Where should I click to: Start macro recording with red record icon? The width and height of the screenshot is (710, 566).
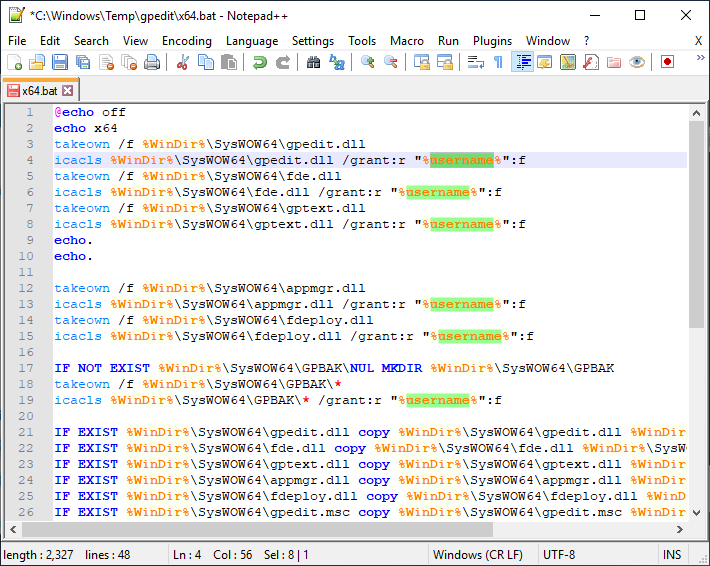coord(667,62)
